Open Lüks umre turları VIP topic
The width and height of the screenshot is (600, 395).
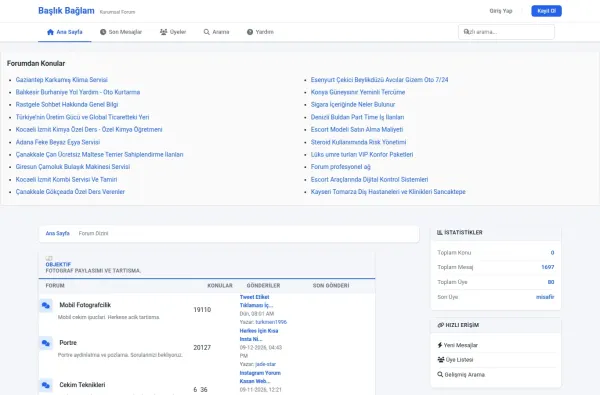click(362, 155)
